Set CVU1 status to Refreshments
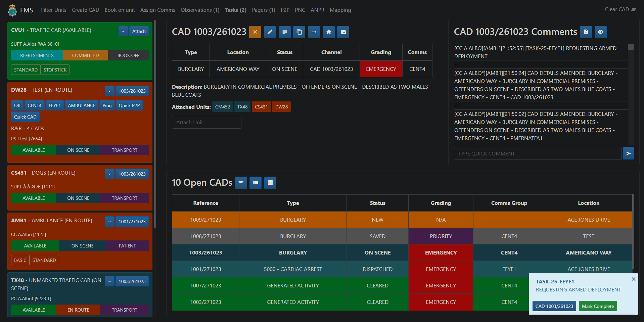Image resolution: width=644 pixels, height=322 pixels. [37, 55]
